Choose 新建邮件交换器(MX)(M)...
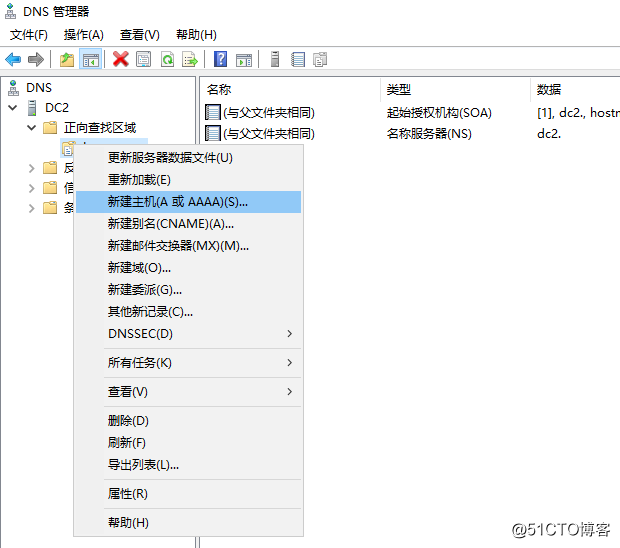 [x=189, y=246]
